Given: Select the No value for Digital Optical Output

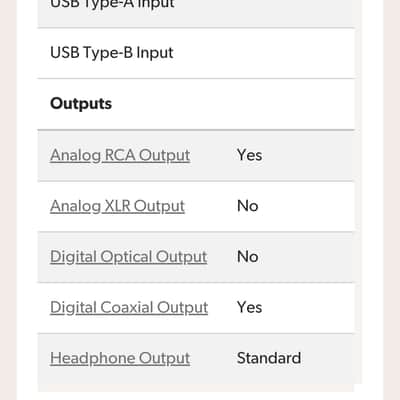Looking at the screenshot, I should point(248,257).
